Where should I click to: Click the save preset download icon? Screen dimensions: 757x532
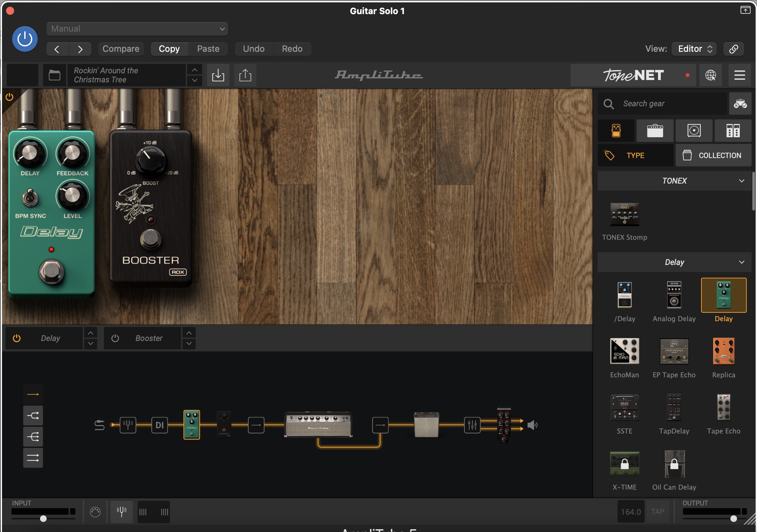(x=218, y=75)
